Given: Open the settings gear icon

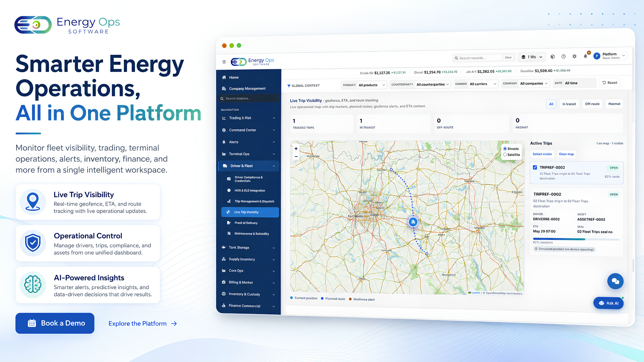Looking at the screenshot, I should (574, 56).
